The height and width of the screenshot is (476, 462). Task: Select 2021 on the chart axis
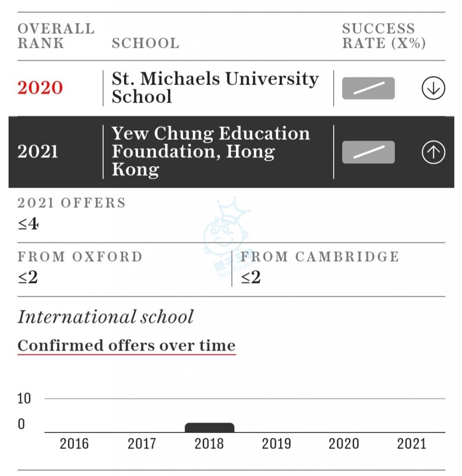[x=412, y=444]
